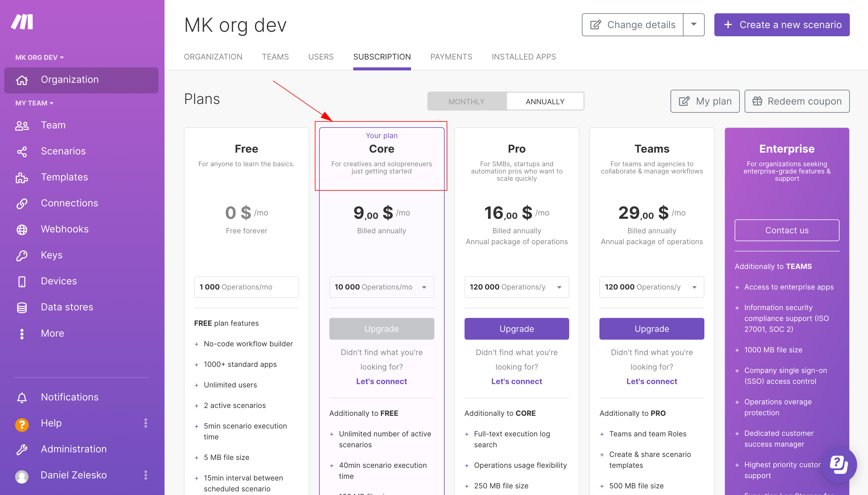Click the Redeem coupon button

click(797, 101)
